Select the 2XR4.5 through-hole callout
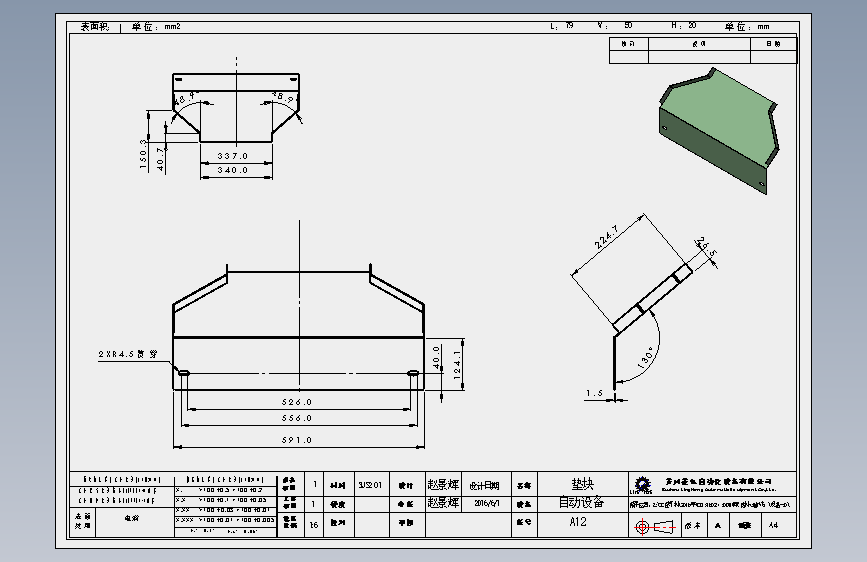This screenshot has width=867, height=562. coord(128,354)
